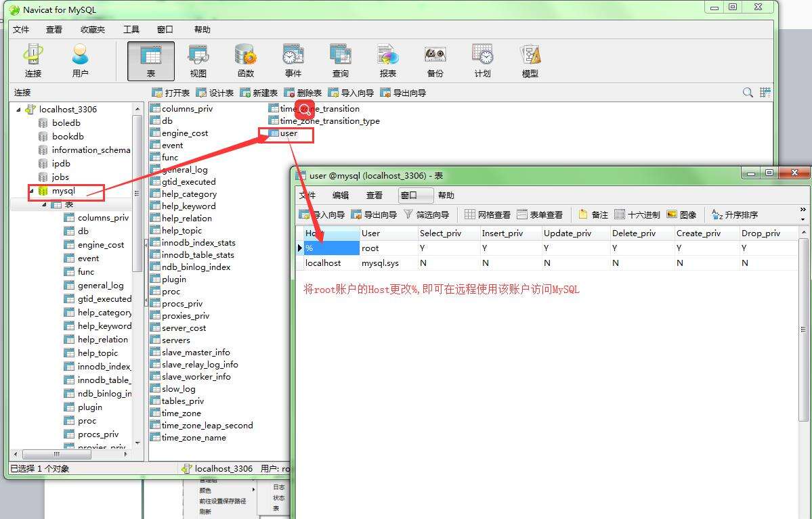Click 导入向导 in main window toolbar
Image resolution: width=812 pixels, height=519 pixels.
point(351,93)
